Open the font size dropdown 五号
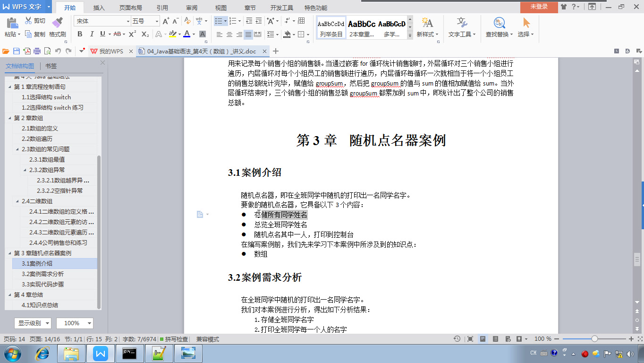Screen dimensions: 644x363 (x=157, y=21)
